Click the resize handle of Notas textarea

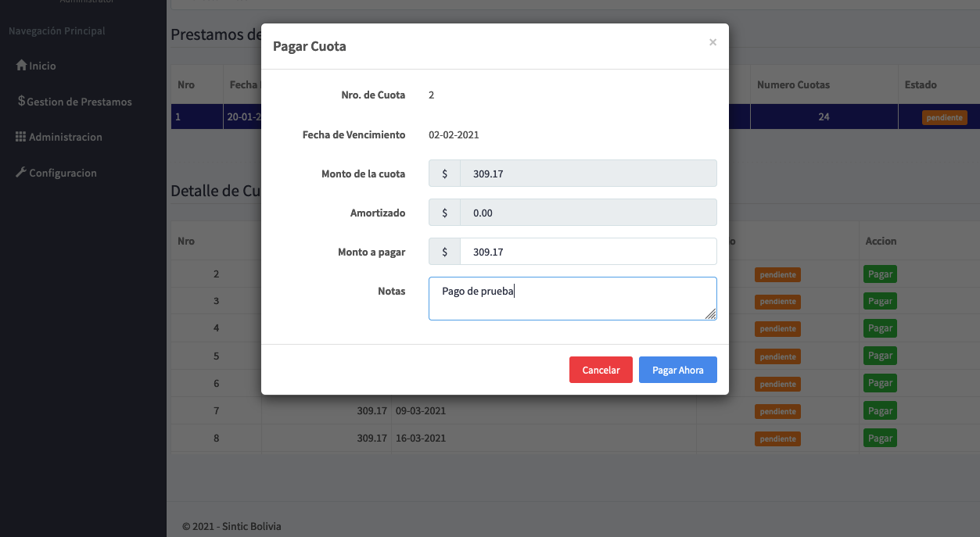[710, 313]
